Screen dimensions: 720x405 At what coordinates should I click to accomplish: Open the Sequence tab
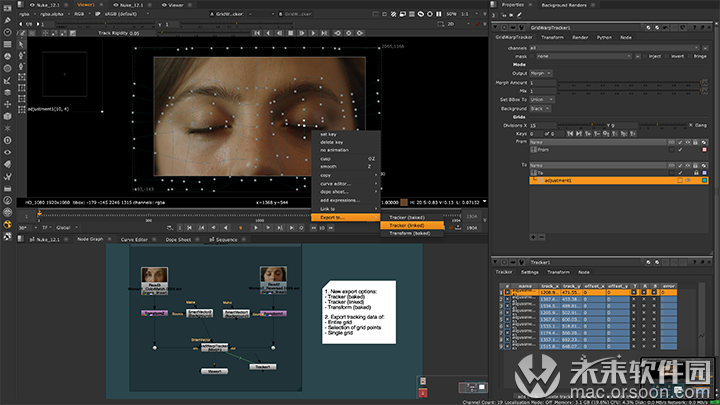tap(224, 239)
